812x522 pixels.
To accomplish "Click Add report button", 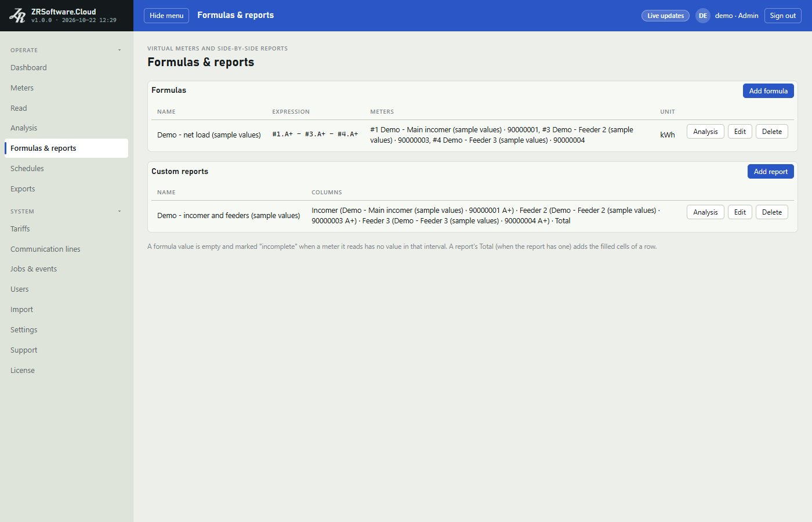I will coord(770,172).
